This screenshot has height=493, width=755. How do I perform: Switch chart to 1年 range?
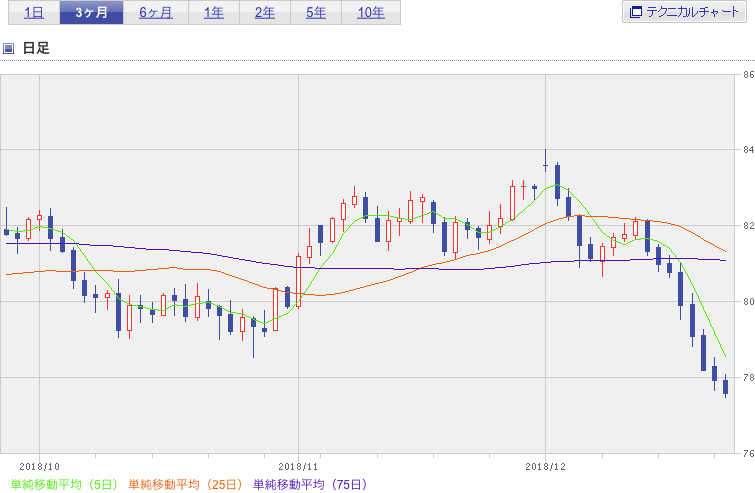pos(214,13)
